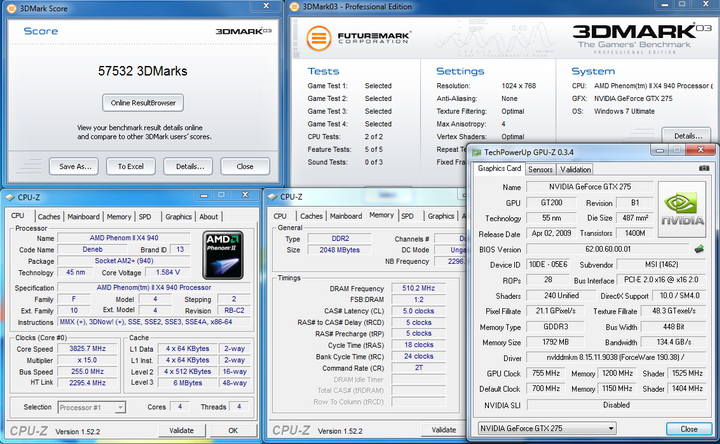Image resolution: width=720 pixels, height=444 pixels.
Task: Switch to Caches tab in left CPU-Z
Action: [x=49, y=217]
